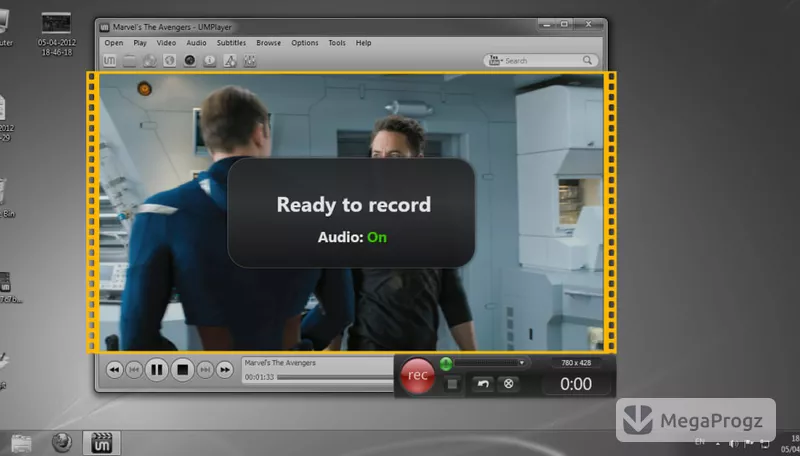Open the Options menu
Image resolution: width=800 pixels, height=456 pixels.
(305, 43)
